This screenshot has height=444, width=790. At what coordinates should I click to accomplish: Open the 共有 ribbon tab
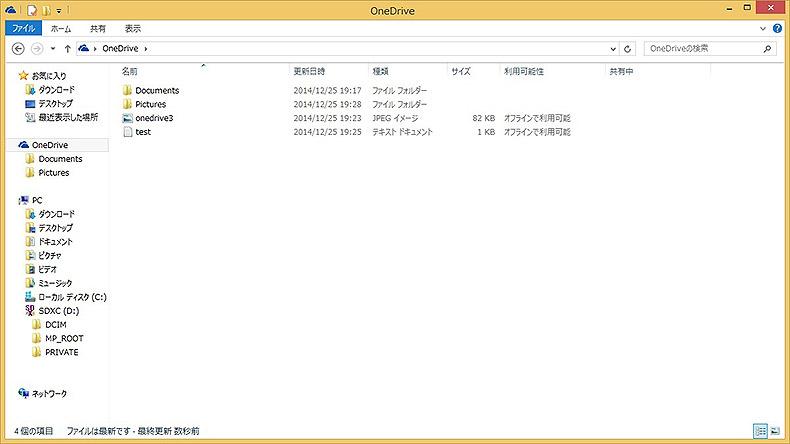pos(98,29)
